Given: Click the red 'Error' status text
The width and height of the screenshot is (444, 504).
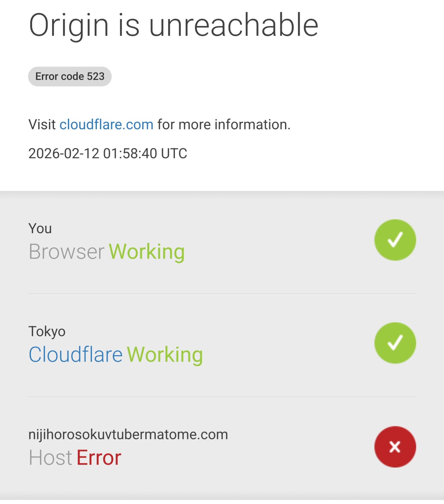Looking at the screenshot, I should [x=99, y=457].
